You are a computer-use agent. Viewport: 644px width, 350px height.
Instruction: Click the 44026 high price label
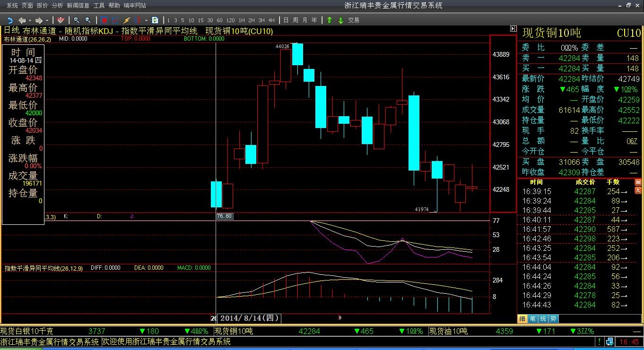[282, 46]
